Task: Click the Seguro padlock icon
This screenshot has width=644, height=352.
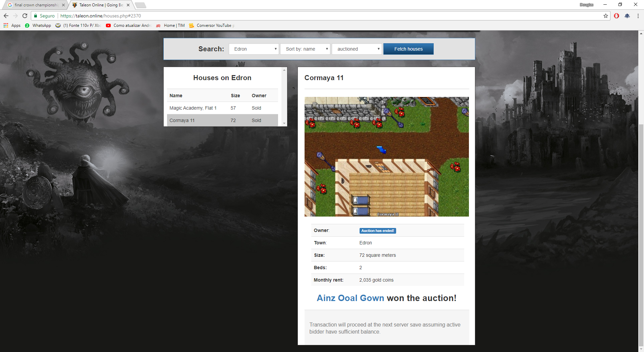Action: [x=35, y=16]
